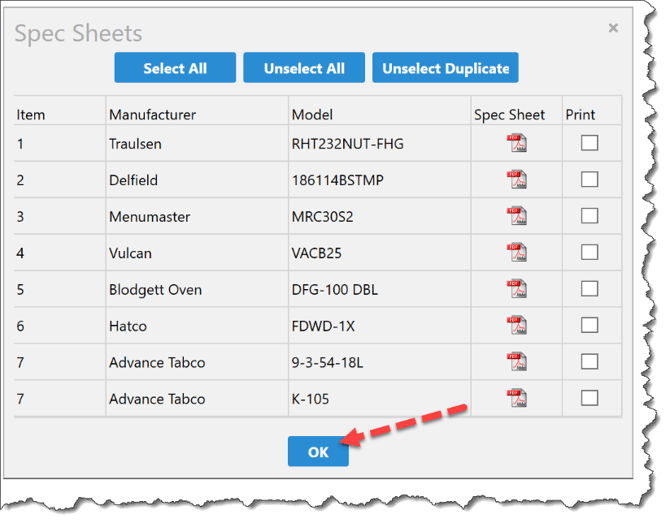Image resolution: width=670 pixels, height=523 pixels.
Task: Check Print box for Menumaster row
Action: tap(589, 216)
